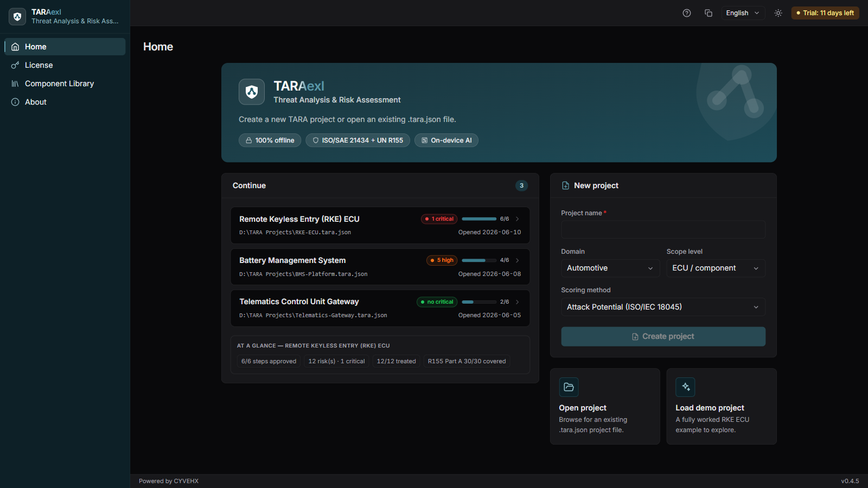Open Scoring method Attack Potential dropdown

[x=663, y=307]
